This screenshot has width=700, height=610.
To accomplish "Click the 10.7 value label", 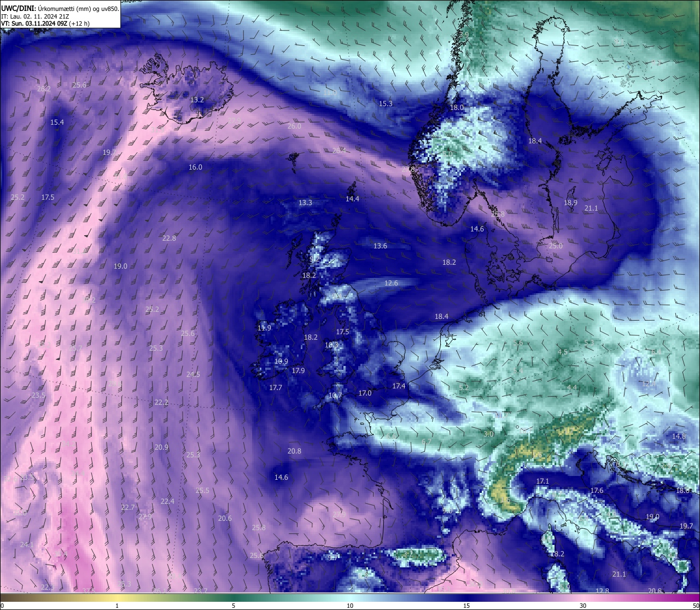I will (x=335, y=396).
